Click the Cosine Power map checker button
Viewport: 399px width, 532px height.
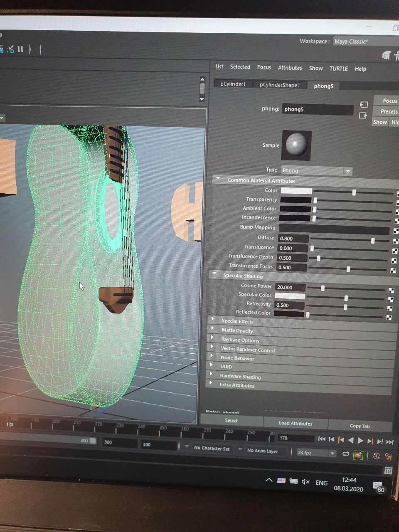click(x=391, y=290)
